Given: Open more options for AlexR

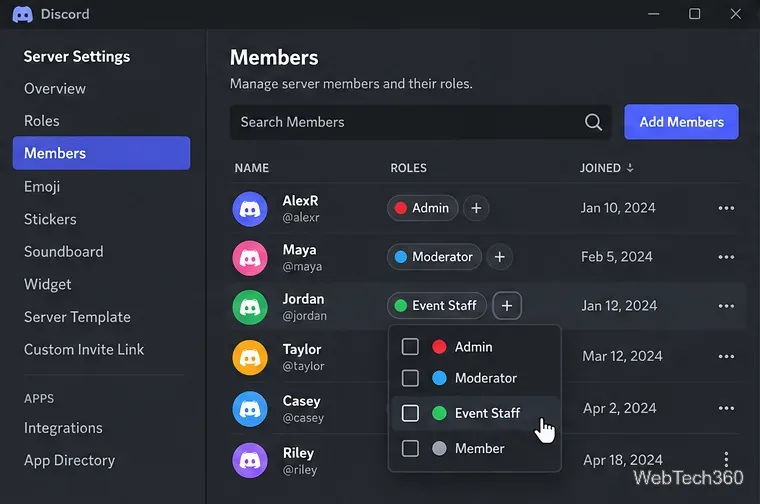Looking at the screenshot, I should [x=726, y=208].
